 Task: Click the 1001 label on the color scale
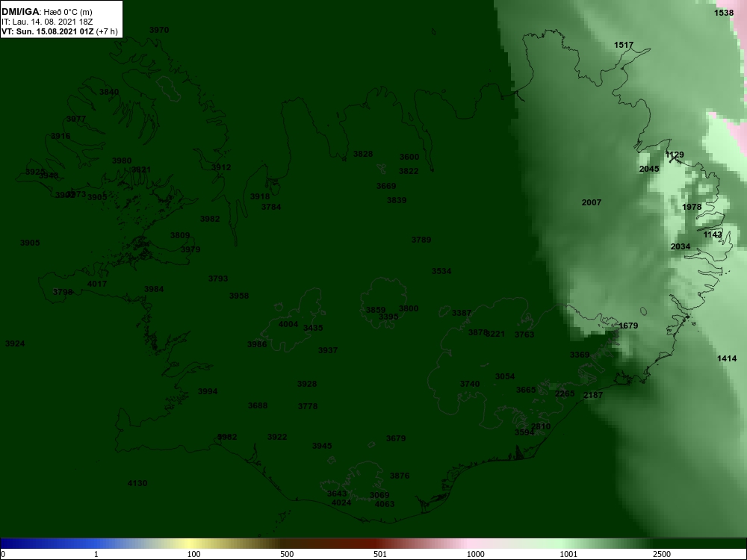(568, 554)
